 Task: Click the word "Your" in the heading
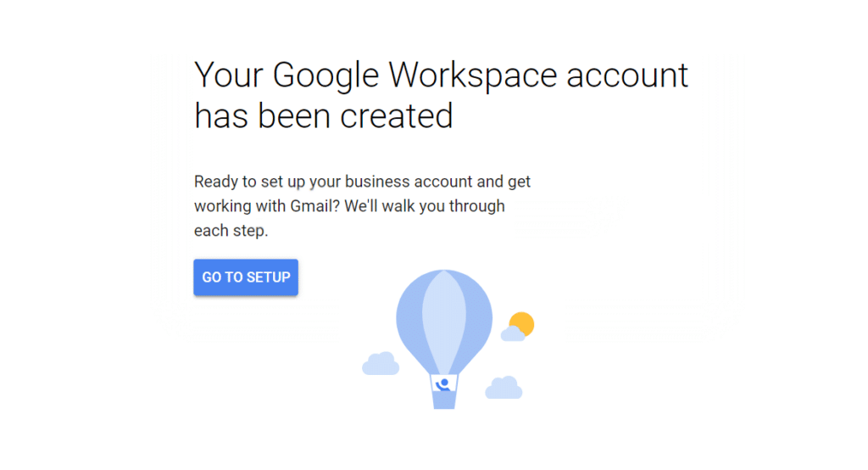point(228,76)
